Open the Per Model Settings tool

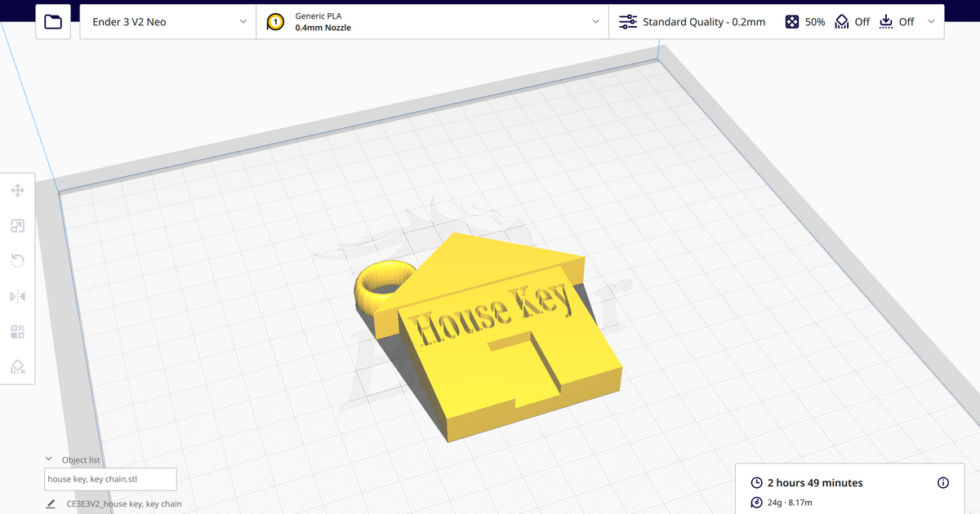click(x=18, y=332)
